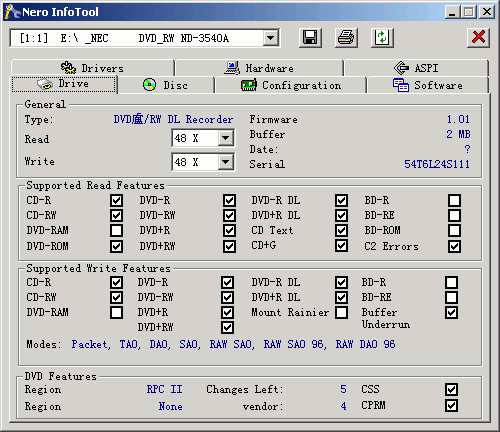Screen dimensions: 500x432
Task: Click the Write speed value field
Action: 195,162
